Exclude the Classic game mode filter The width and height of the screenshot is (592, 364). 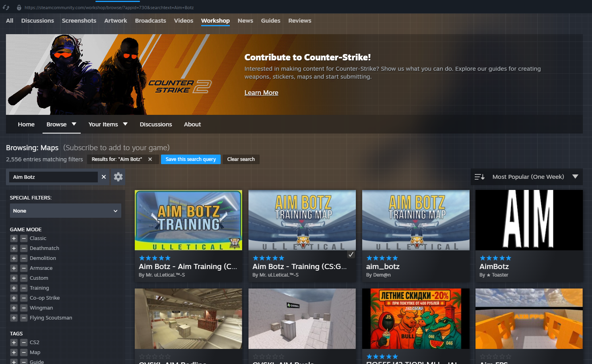24,238
